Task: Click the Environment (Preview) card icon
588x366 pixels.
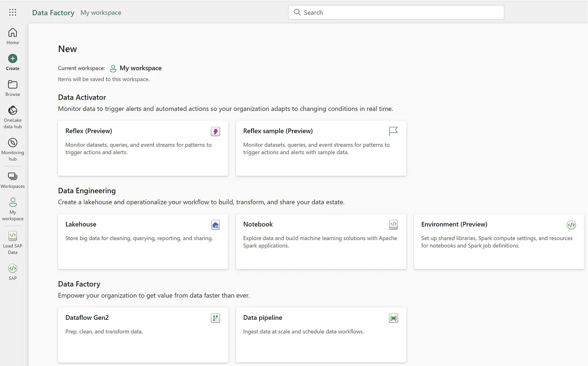Action: (x=571, y=225)
